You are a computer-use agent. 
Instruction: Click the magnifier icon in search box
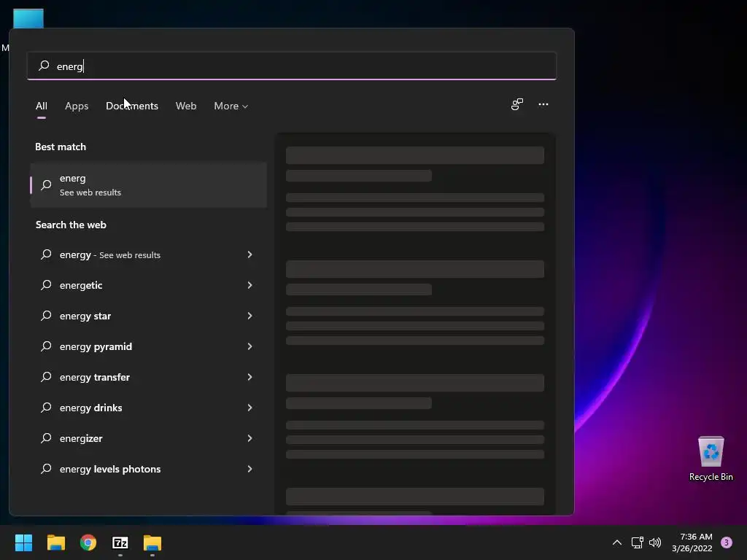pos(44,65)
